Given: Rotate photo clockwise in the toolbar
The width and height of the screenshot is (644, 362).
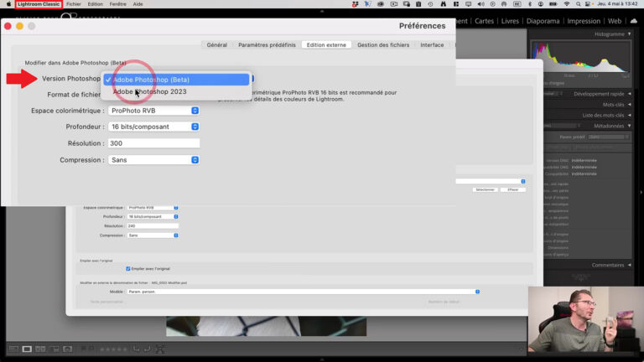Looking at the screenshot, I should 147,349.
